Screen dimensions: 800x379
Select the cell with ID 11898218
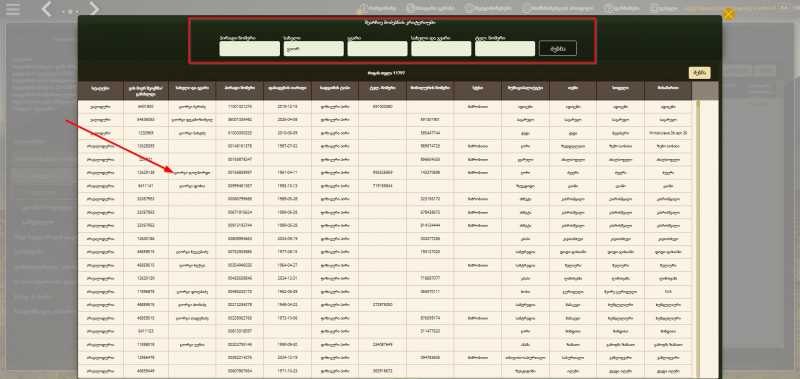[145, 345]
